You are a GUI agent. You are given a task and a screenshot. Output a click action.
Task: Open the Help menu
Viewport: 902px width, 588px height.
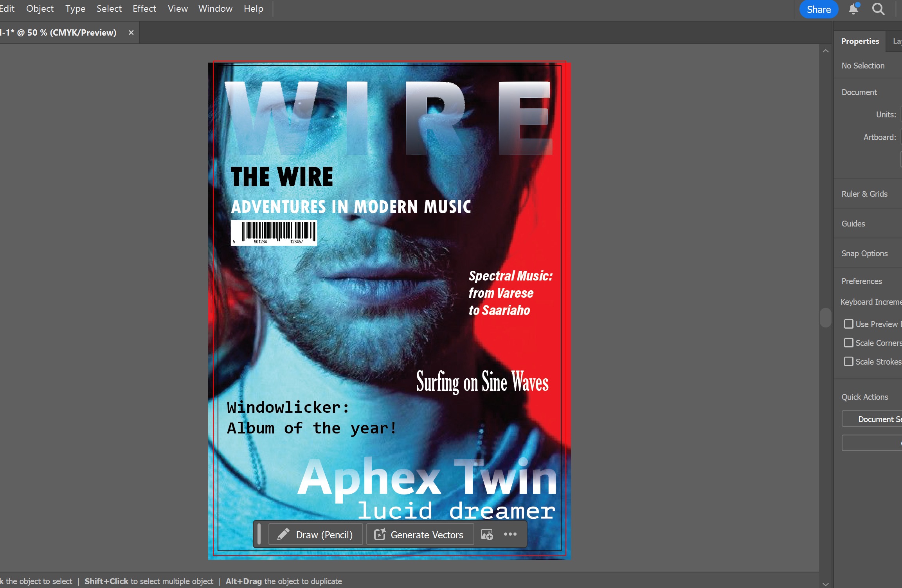254,9
